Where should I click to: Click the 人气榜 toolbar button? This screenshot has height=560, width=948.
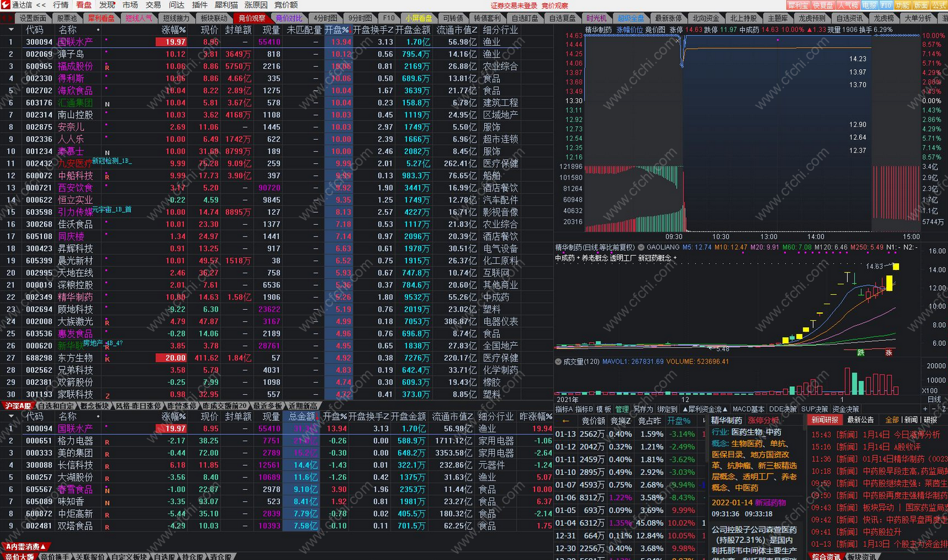(848, 5)
